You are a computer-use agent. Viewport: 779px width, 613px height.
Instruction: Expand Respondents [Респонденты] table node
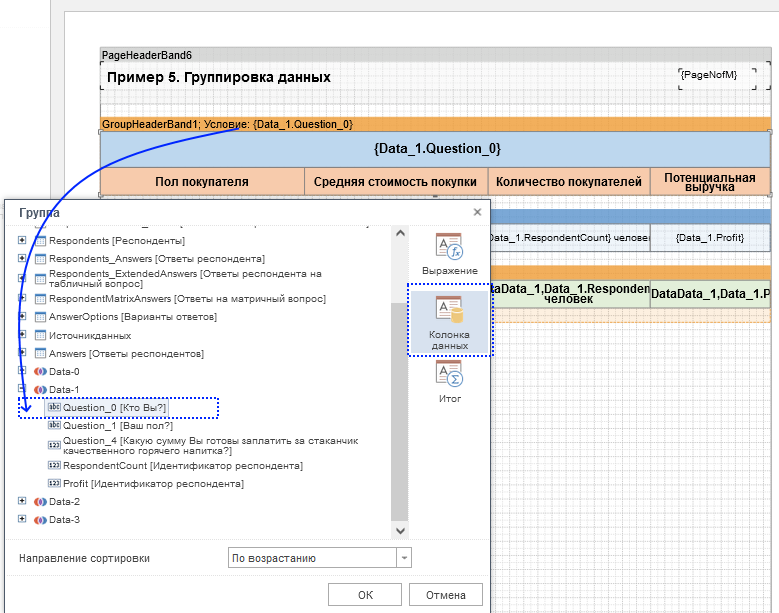[x=23, y=242]
